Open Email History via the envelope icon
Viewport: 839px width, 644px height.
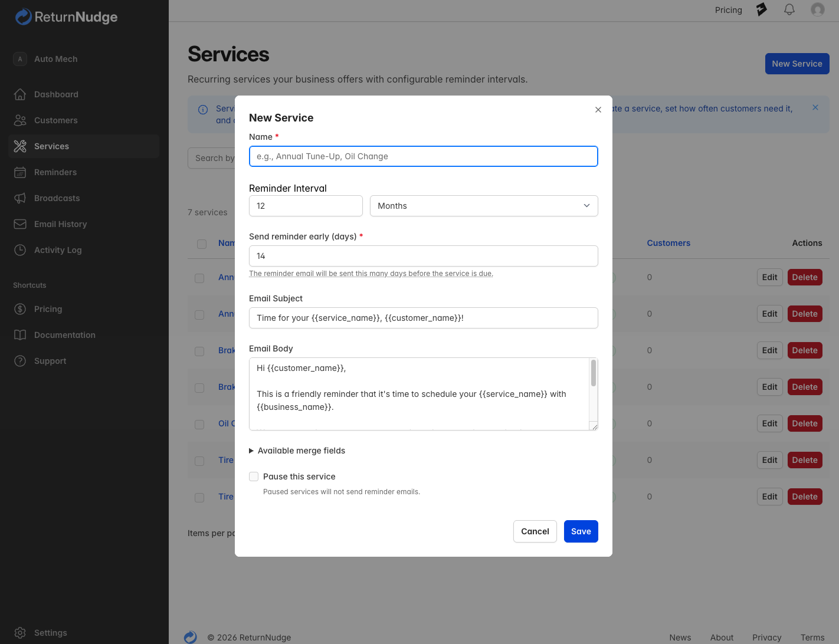(20, 224)
